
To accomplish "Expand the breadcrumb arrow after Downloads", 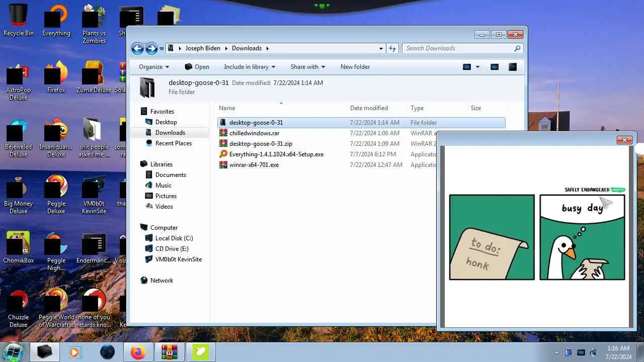I will pos(268,48).
